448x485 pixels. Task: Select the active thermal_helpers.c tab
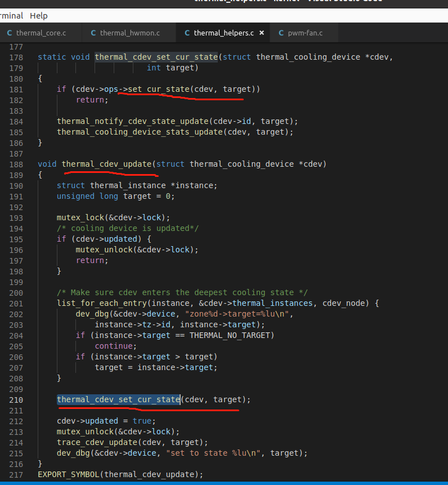click(223, 33)
